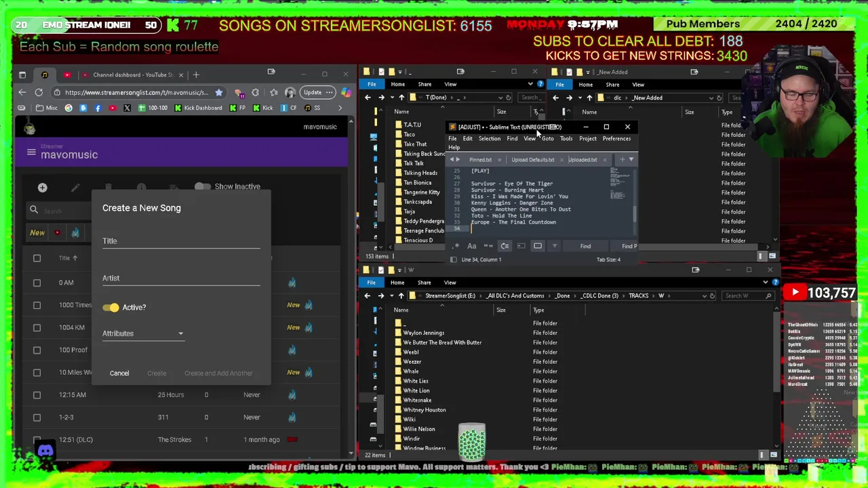This screenshot has height=488, width=868.
Task: Click Search W box in explorer
Action: pyautogui.click(x=748, y=296)
